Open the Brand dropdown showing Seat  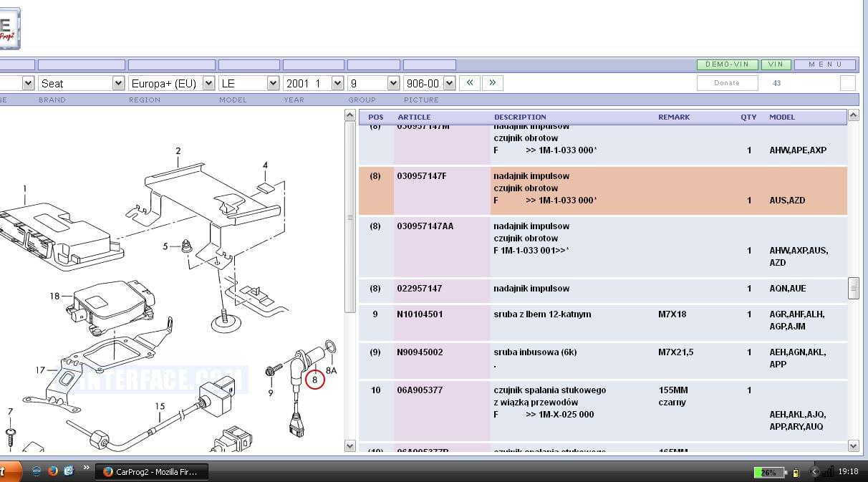(x=81, y=83)
